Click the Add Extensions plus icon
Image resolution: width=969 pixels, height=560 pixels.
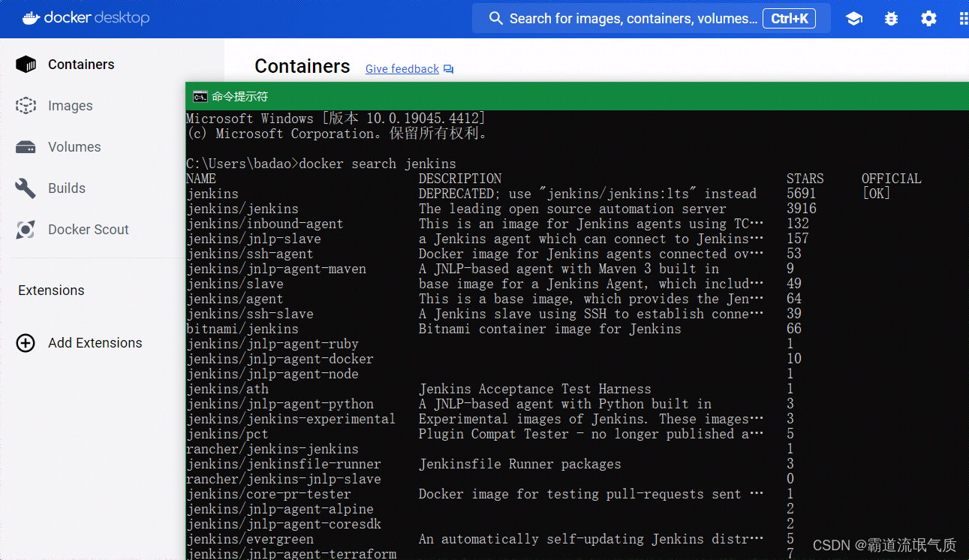(x=26, y=343)
